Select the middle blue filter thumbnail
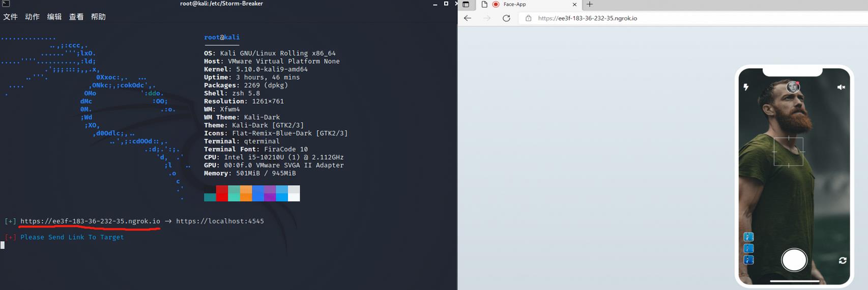 click(x=748, y=248)
